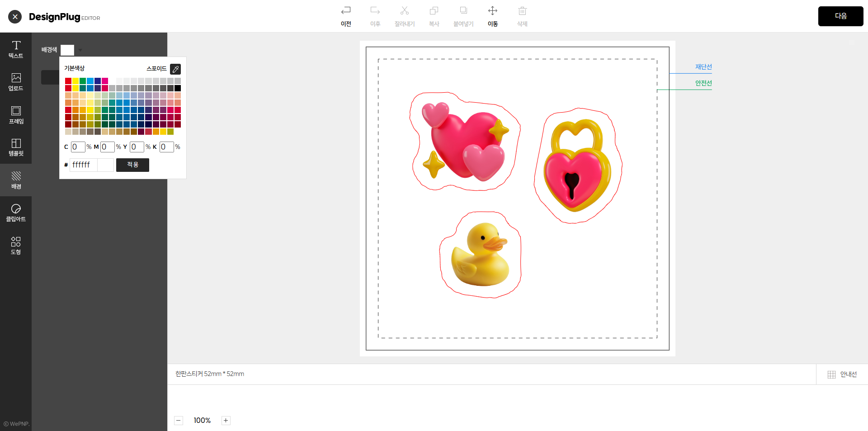
Task: Click the Undo arrow in toolbar
Action: (346, 16)
